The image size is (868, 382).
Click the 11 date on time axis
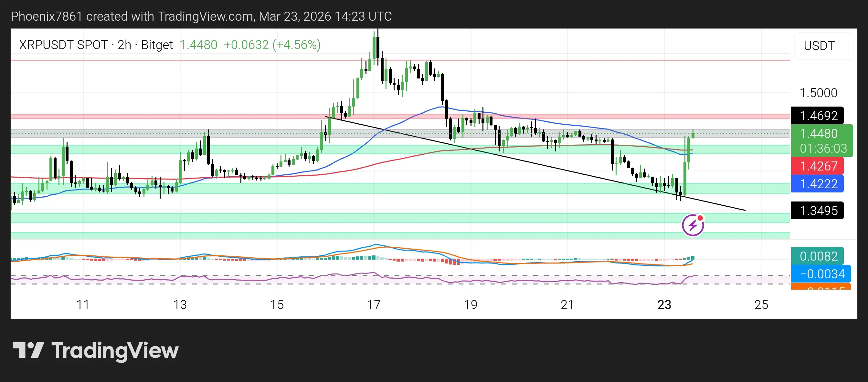(83, 305)
